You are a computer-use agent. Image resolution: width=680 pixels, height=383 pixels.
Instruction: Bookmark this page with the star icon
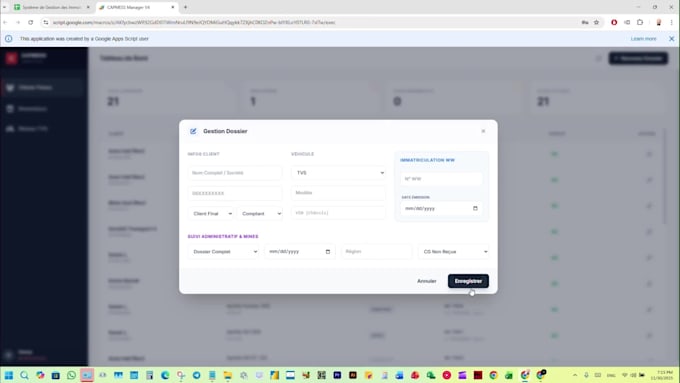pyautogui.click(x=596, y=22)
